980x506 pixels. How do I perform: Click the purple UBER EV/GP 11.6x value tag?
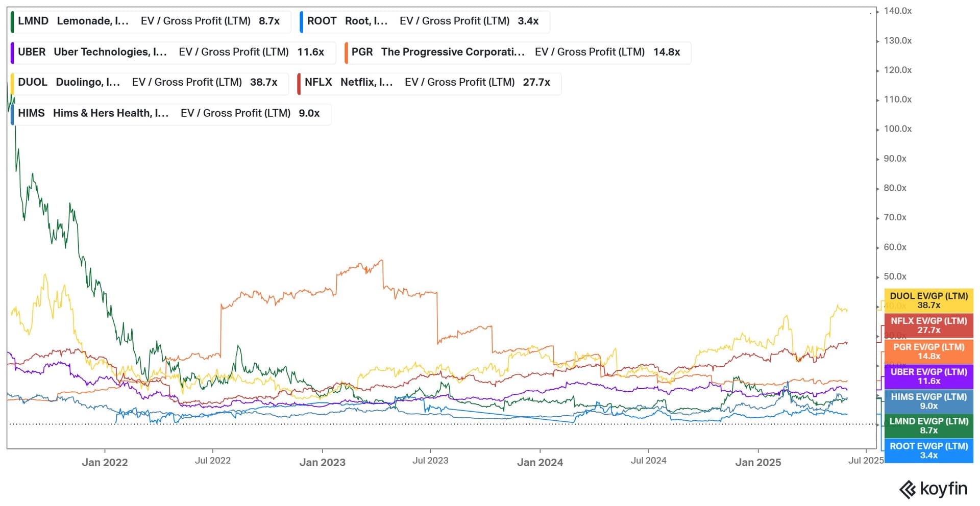[928, 376]
